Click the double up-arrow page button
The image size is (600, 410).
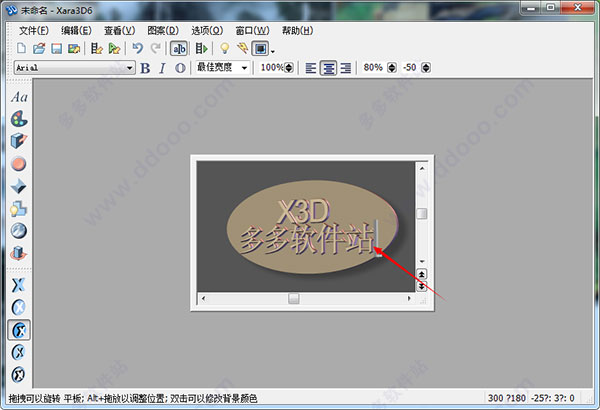tap(421, 274)
